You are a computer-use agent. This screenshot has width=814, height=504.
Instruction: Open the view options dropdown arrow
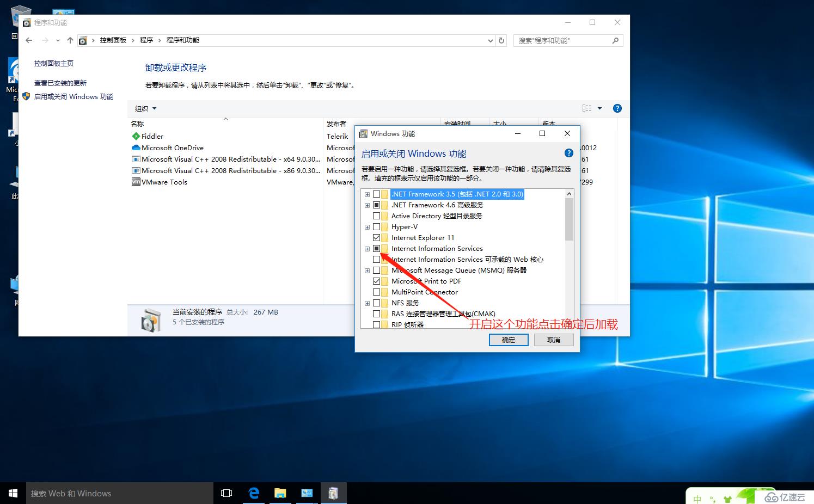[x=599, y=108]
